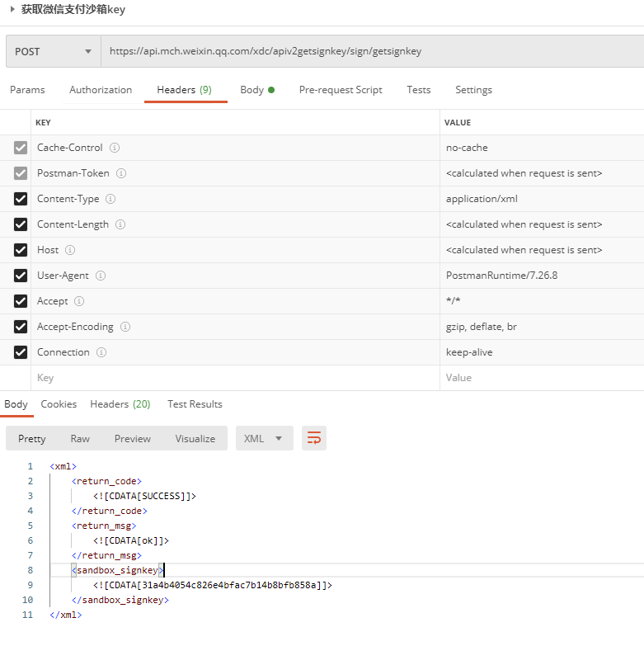
Task: Click the info icon beside Content-Length
Action: 120,224
